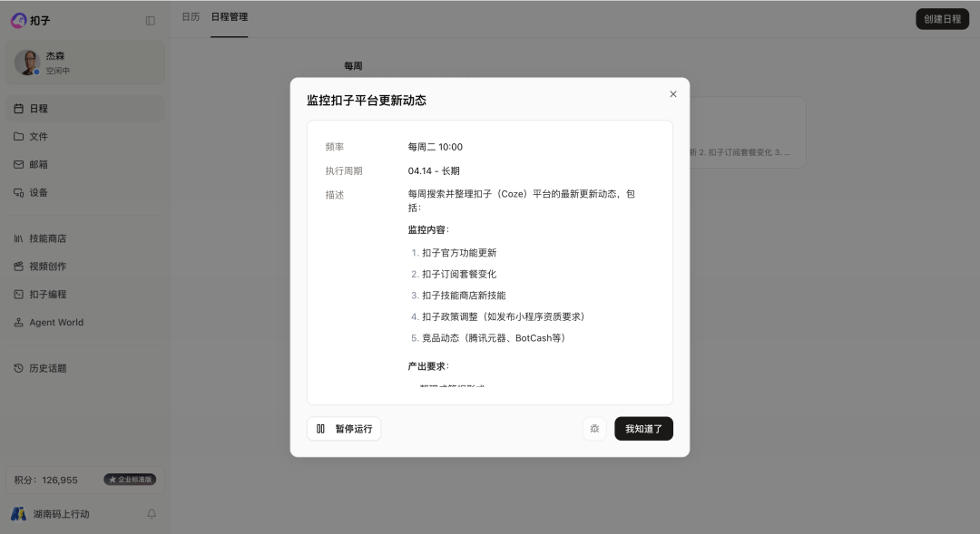Image resolution: width=980 pixels, height=534 pixels.
Task: Click list item 扣子官方功能更新
Action: (459, 253)
